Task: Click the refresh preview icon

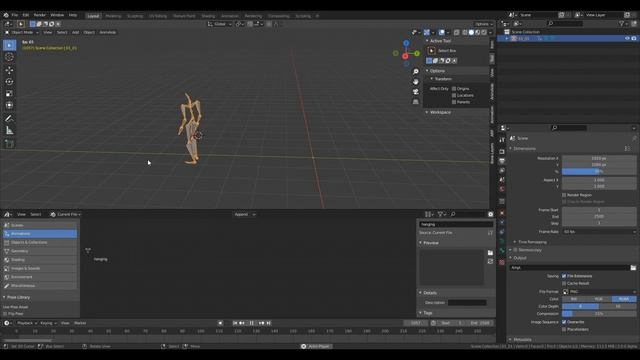Action: click(x=490, y=261)
